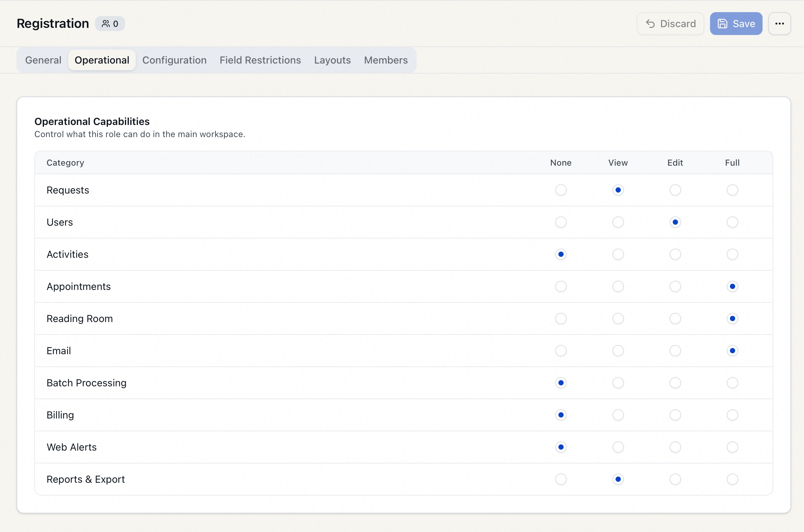Click the Edit column header
The width and height of the screenshot is (804, 532).
[x=675, y=163]
